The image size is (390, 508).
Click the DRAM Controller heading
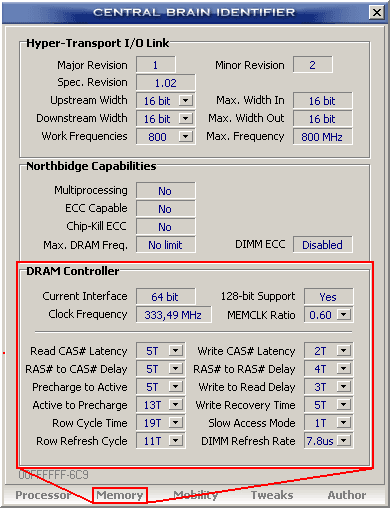pos(72,271)
